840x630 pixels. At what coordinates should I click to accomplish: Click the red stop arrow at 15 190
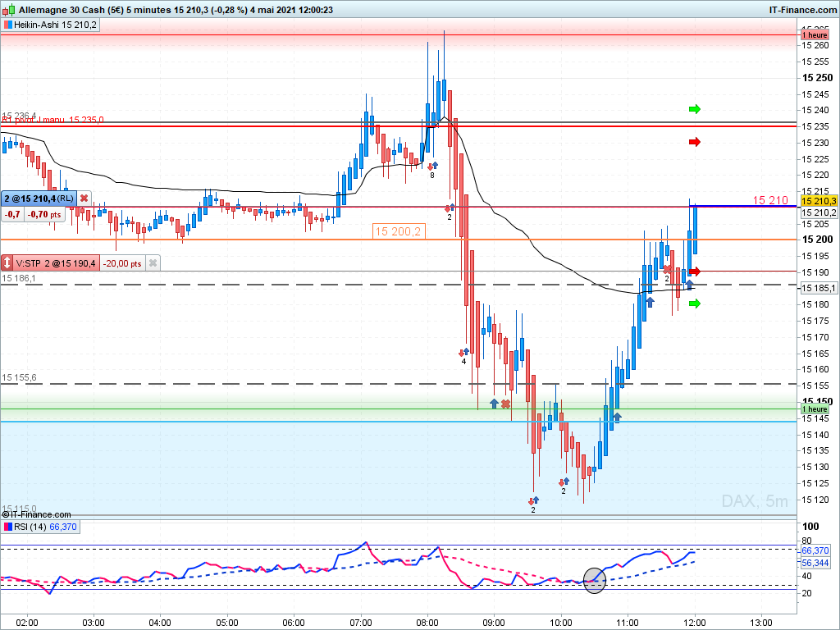pyautogui.click(x=695, y=272)
